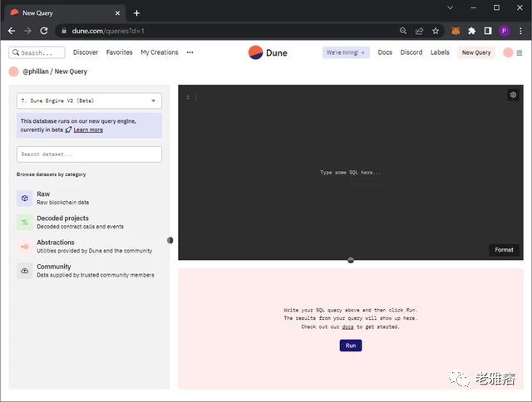Open the Discover menu item
This screenshot has width=532, height=402.
[x=86, y=52]
